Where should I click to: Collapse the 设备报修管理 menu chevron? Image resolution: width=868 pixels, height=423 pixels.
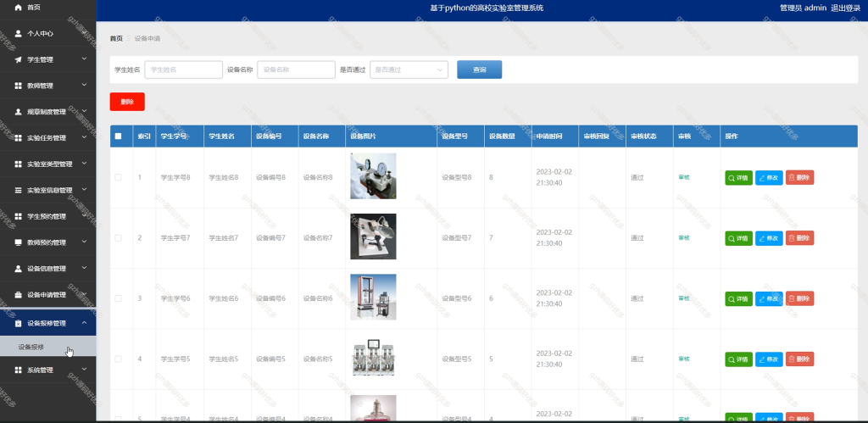pos(84,323)
